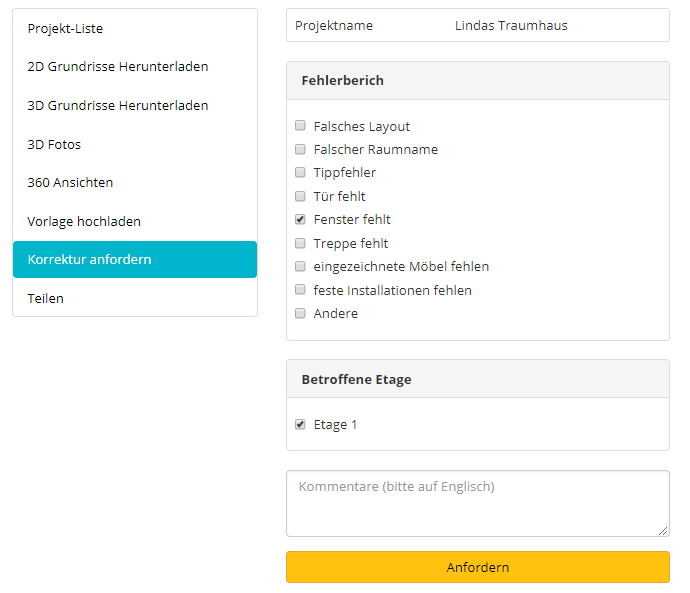Go to 2D Grundrisse Herunterladen

(x=135, y=67)
